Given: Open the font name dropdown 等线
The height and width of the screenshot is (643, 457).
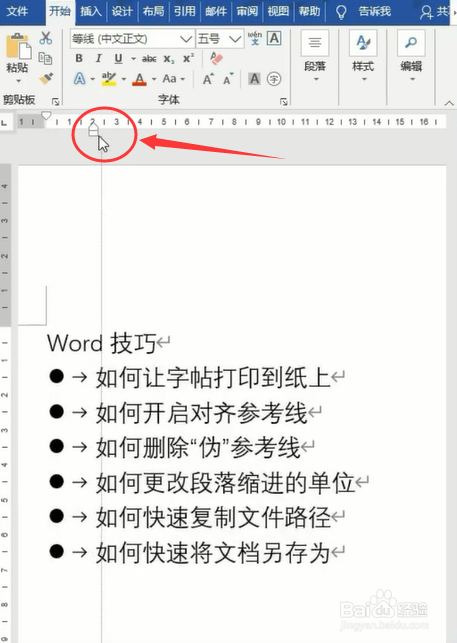Looking at the screenshot, I should tap(186, 39).
